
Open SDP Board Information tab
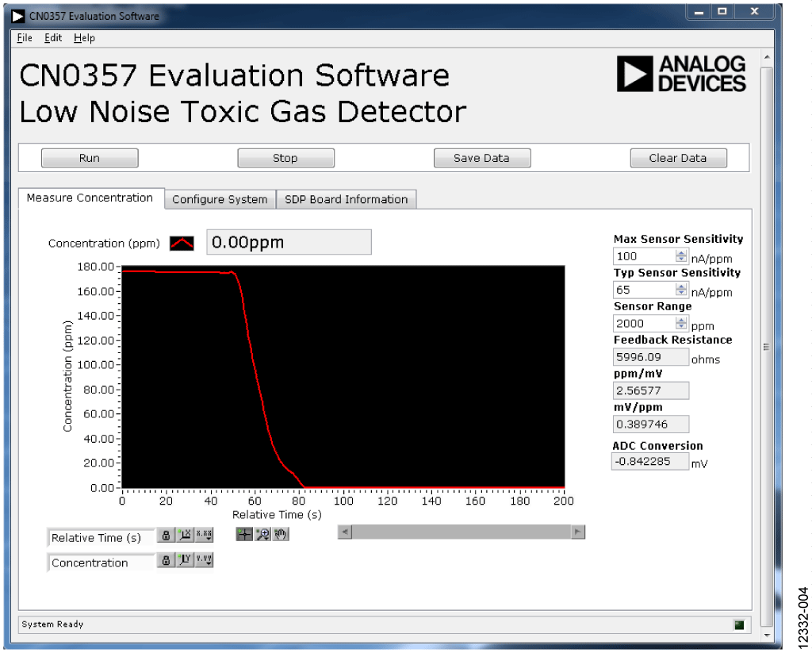click(x=347, y=199)
